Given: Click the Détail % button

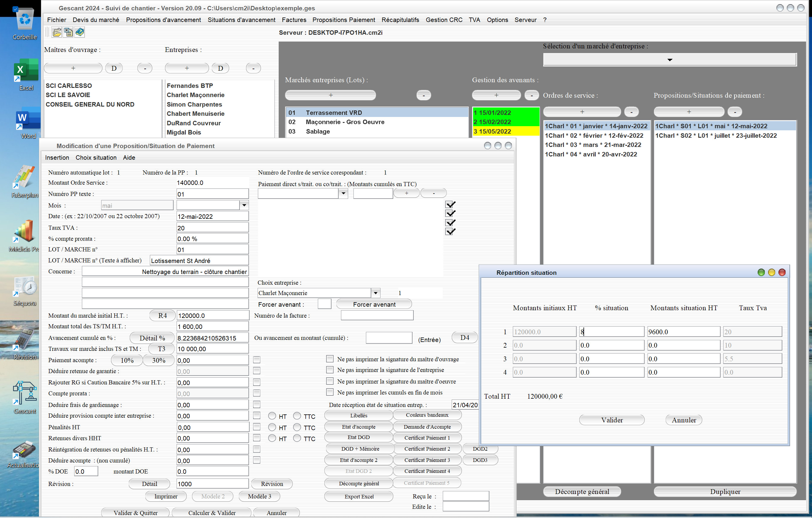Looking at the screenshot, I should pyautogui.click(x=152, y=338).
